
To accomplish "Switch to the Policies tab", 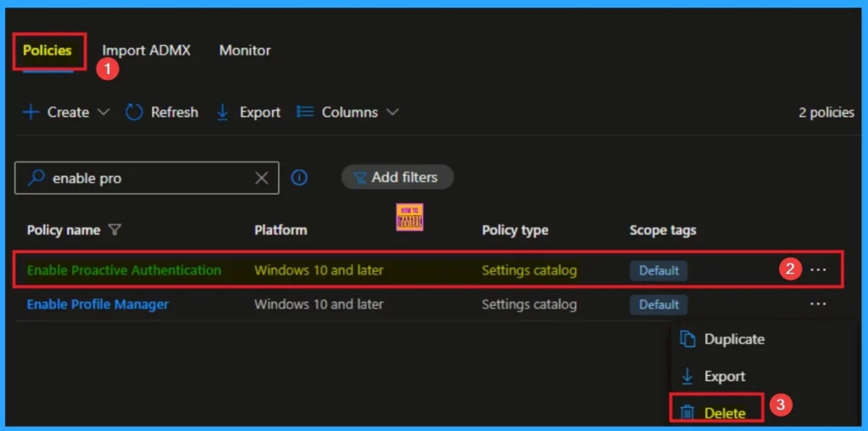I will (x=47, y=50).
